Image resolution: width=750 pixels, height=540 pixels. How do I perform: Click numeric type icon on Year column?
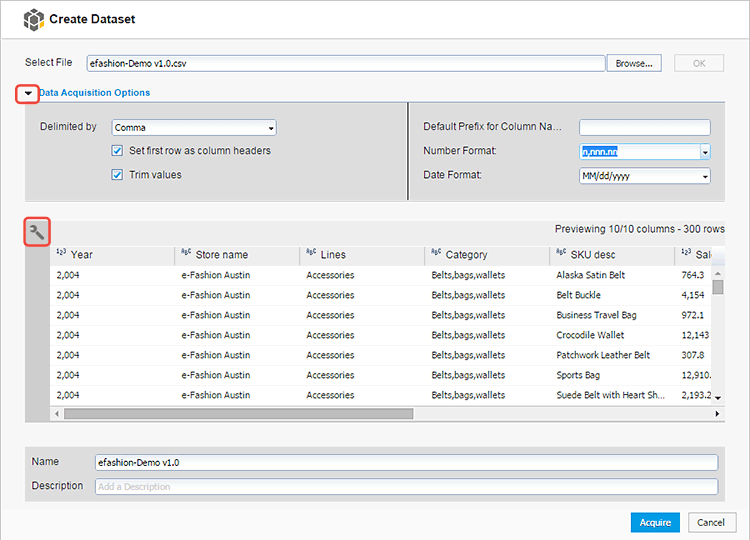pyautogui.click(x=61, y=254)
